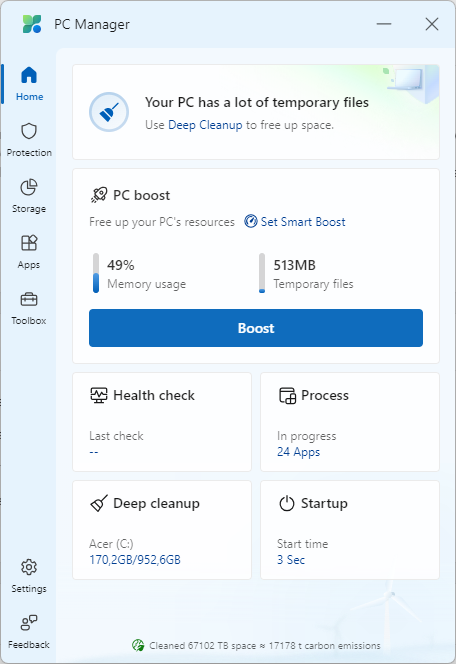The height and width of the screenshot is (664, 456).
Task: Click the Memory usage progress bar
Action: tap(96, 273)
